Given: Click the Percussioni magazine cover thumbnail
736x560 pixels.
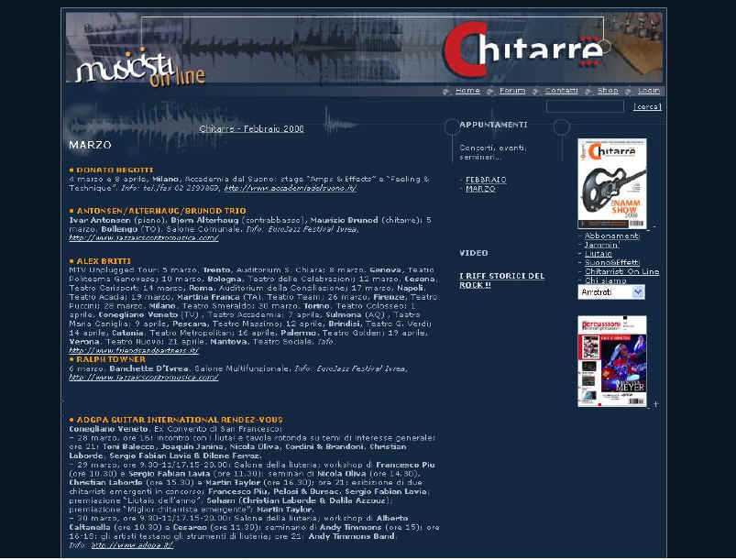Looking at the screenshot, I should [x=612, y=361].
